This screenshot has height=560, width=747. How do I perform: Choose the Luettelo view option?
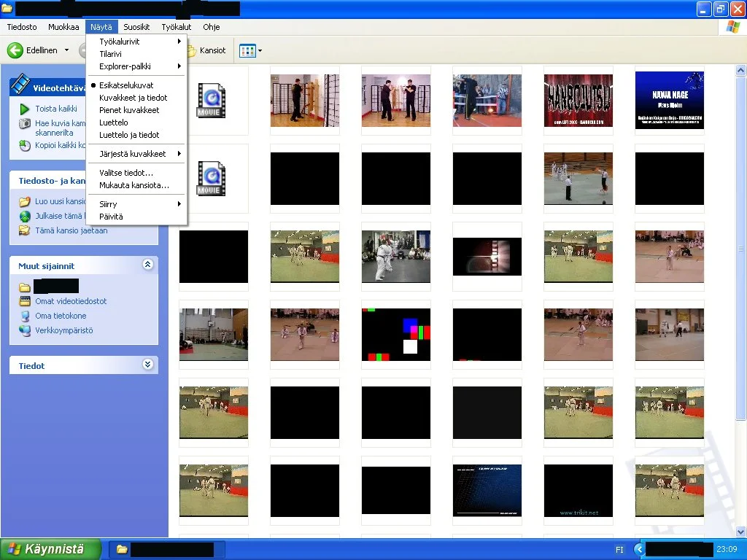coord(114,122)
